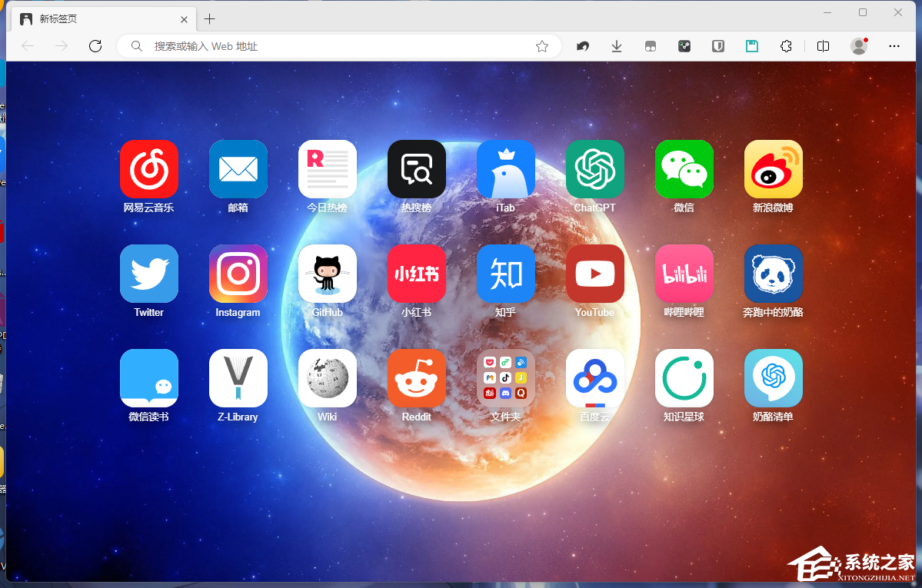The height and width of the screenshot is (588, 922).
Task: Expand the 文件夹 folder of shortcuts
Action: pos(506,378)
